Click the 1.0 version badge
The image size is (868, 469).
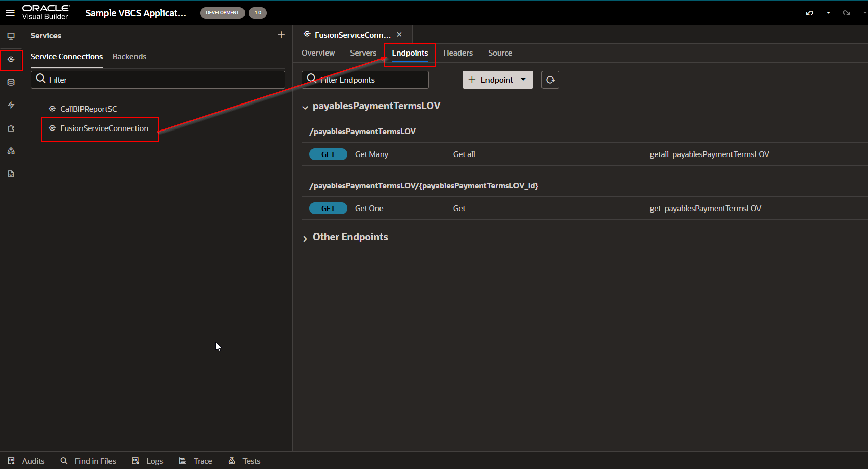point(258,13)
